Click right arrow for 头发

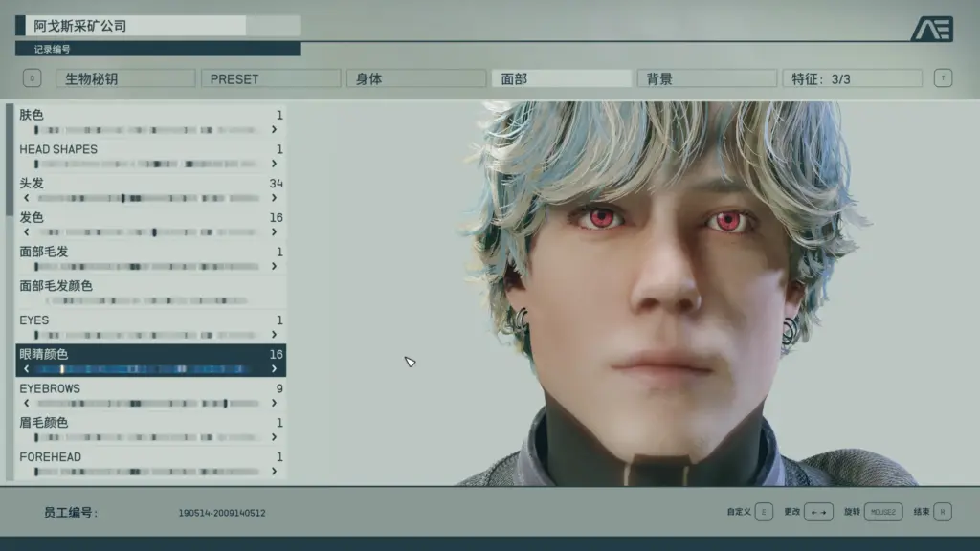click(274, 198)
